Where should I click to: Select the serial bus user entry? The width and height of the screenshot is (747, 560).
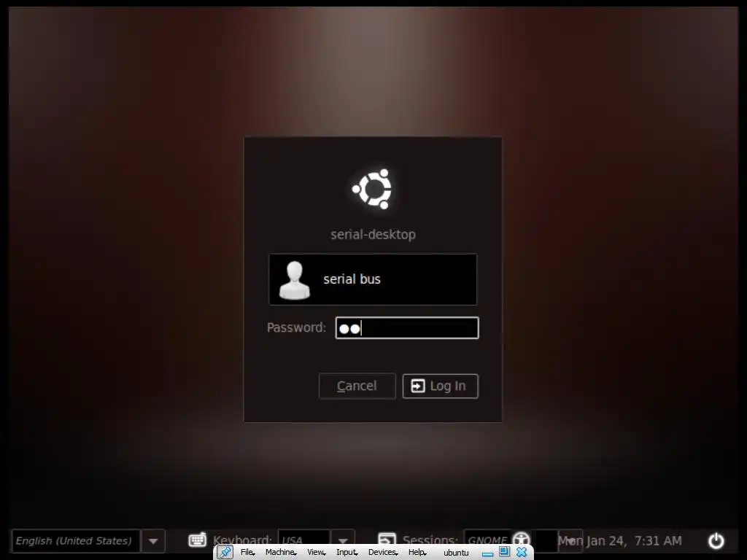[373, 279]
